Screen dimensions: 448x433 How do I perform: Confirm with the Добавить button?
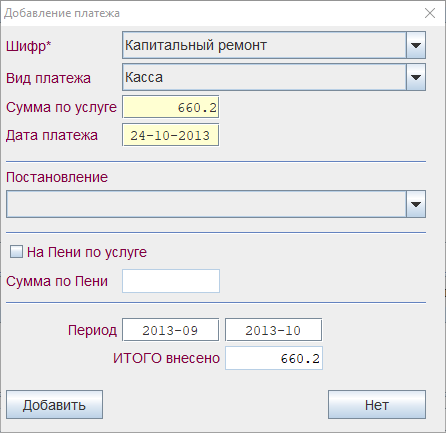click(x=54, y=405)
